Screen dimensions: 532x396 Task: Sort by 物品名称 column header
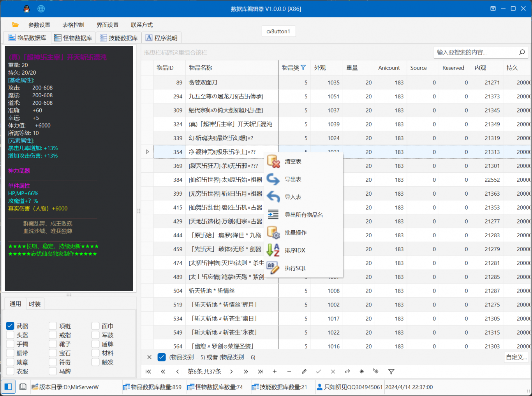[232, 68]
